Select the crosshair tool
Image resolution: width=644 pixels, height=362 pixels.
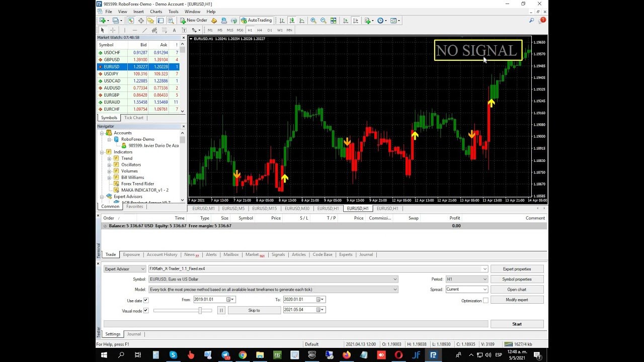coord(113,30)
